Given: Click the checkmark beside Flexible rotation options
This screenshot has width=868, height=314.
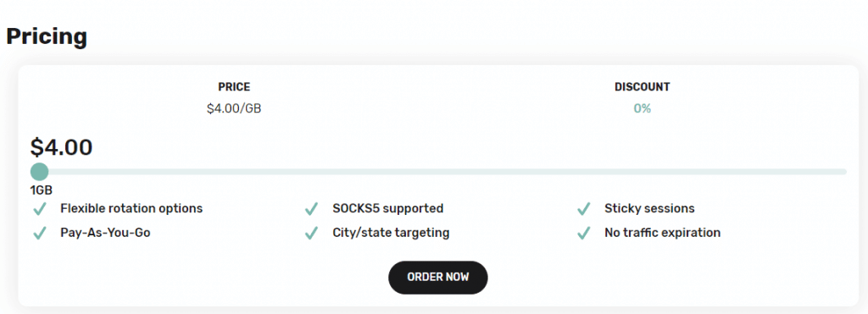Looking at the screenshot, I should pos(39,209).
